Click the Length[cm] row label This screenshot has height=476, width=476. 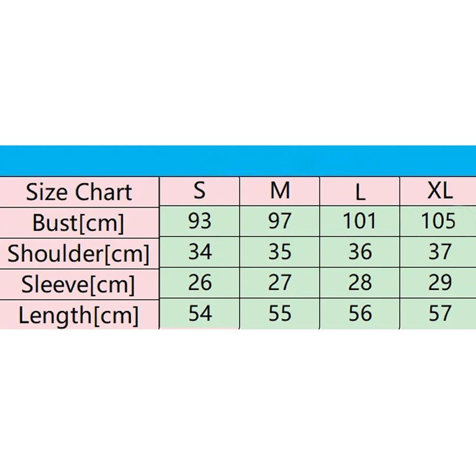pos(79,315)
